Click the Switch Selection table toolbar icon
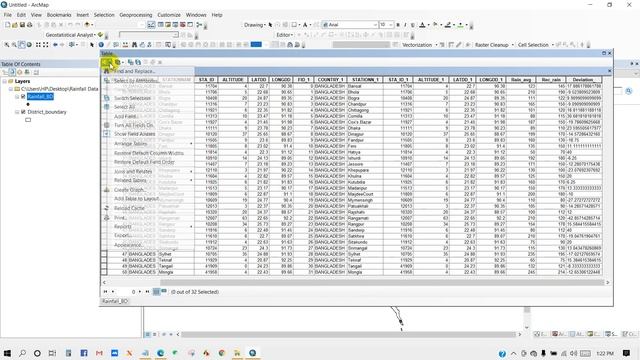Screen dimensions: 640x360 138,62
